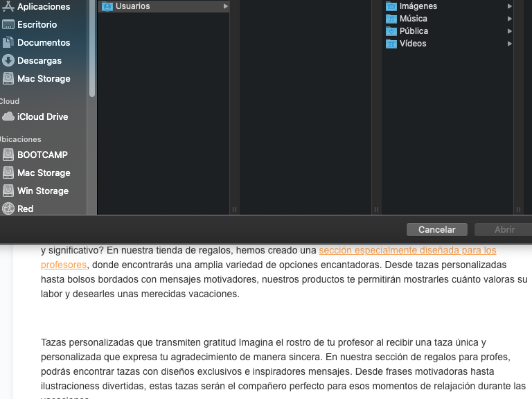
Task: Select iCloud Drive in sidebar
Action: [42, 116]
